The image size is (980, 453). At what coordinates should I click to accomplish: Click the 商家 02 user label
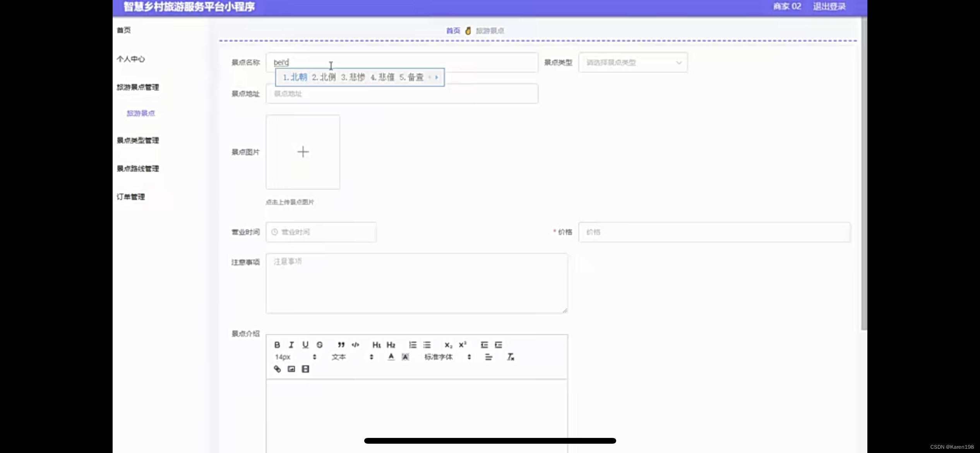(787, 7)
